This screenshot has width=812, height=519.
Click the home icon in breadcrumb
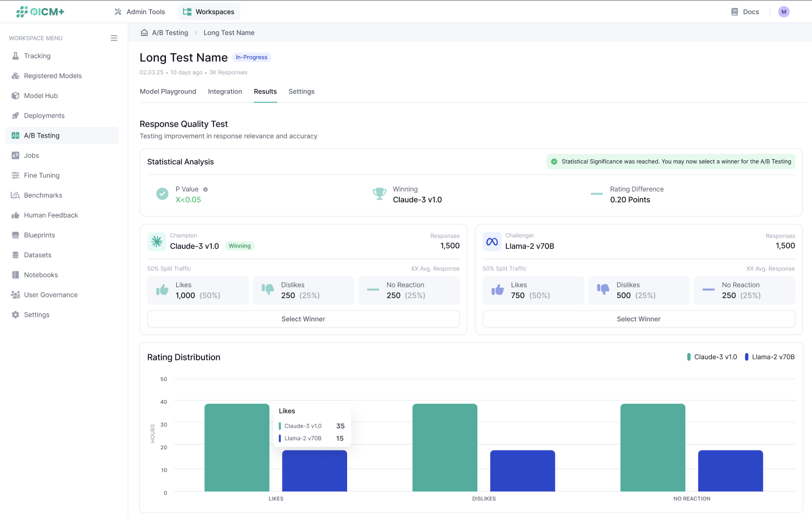144,33
